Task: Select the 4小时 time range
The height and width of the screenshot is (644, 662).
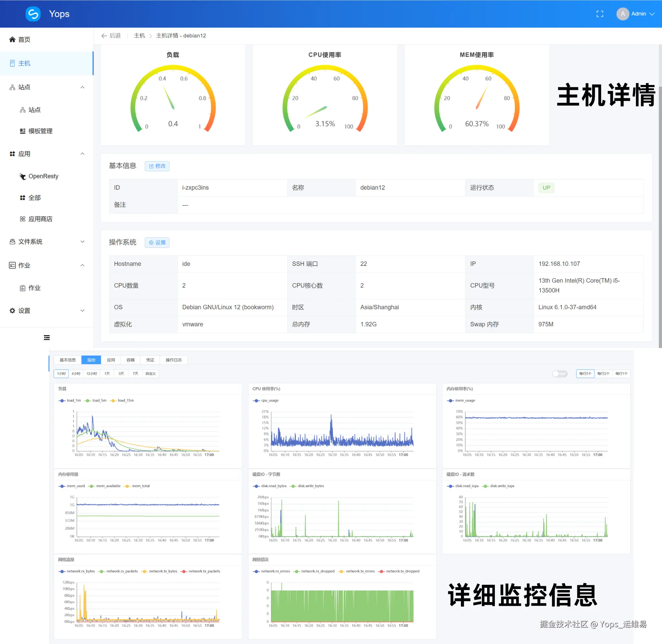Action: (76, 374)
